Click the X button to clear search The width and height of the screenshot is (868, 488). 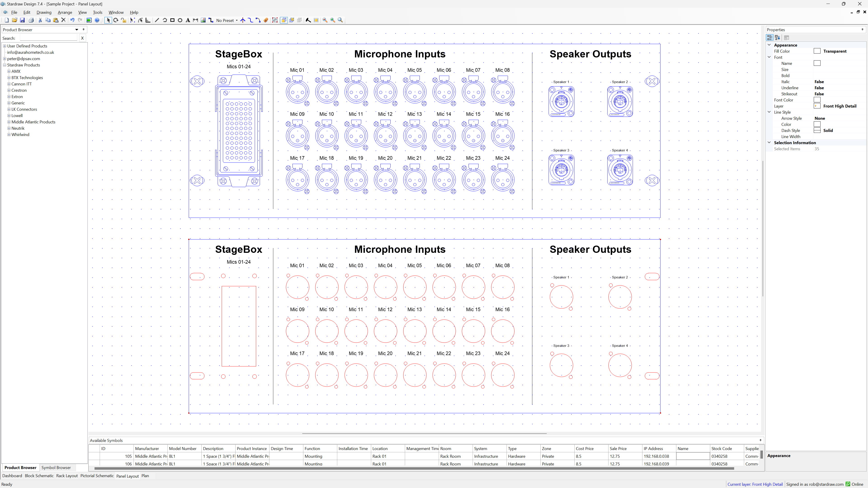click(82, 38)
